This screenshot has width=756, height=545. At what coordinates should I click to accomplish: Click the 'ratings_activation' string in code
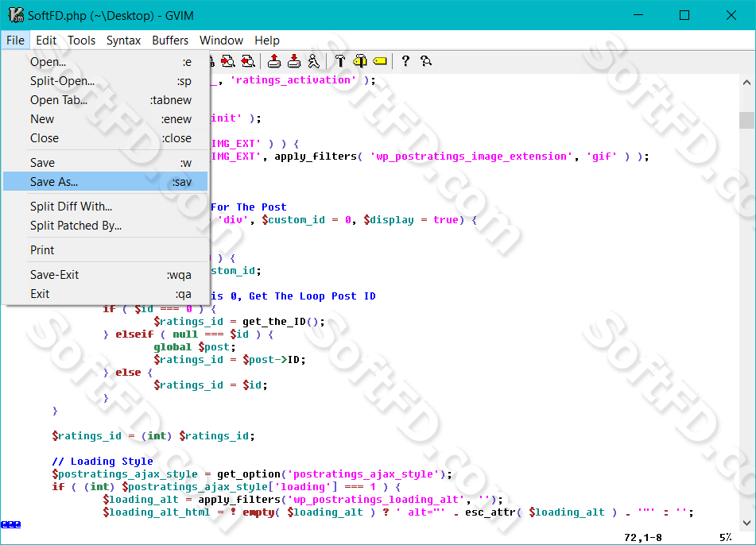(293, 80)
